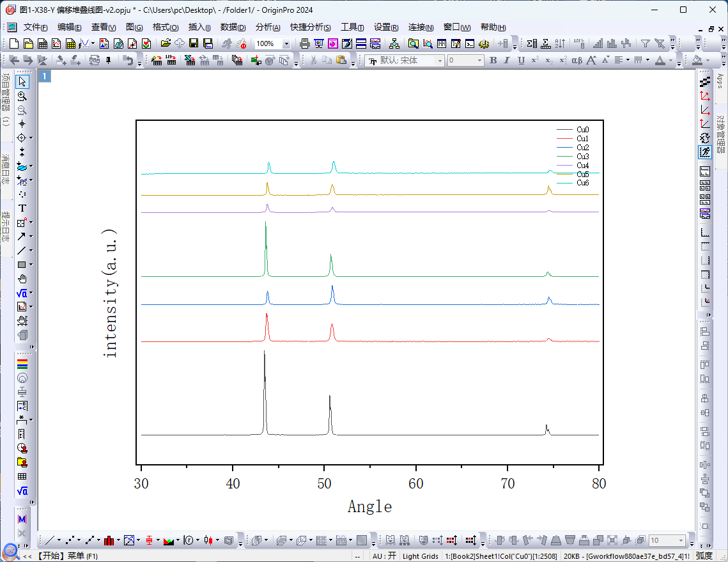Click the Origin Central magnifier icon in status bar
Screen dimensions: 728x562
11,552
